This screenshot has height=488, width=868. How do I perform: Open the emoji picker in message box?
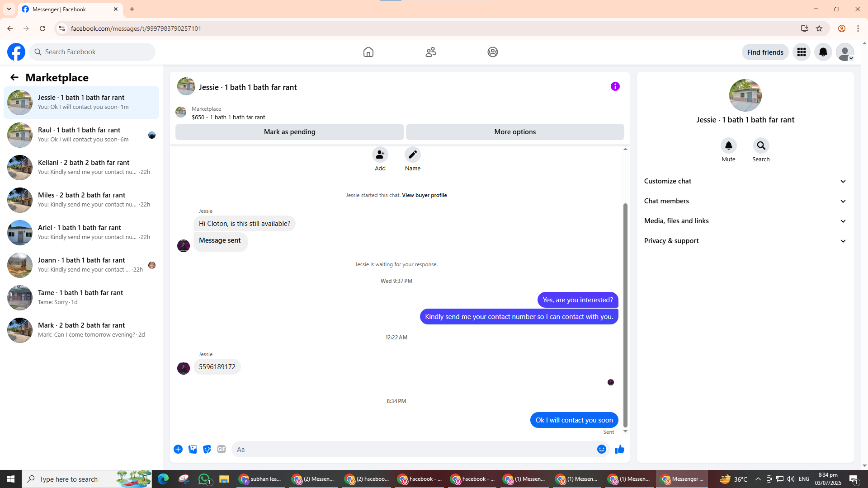point(601,449)
